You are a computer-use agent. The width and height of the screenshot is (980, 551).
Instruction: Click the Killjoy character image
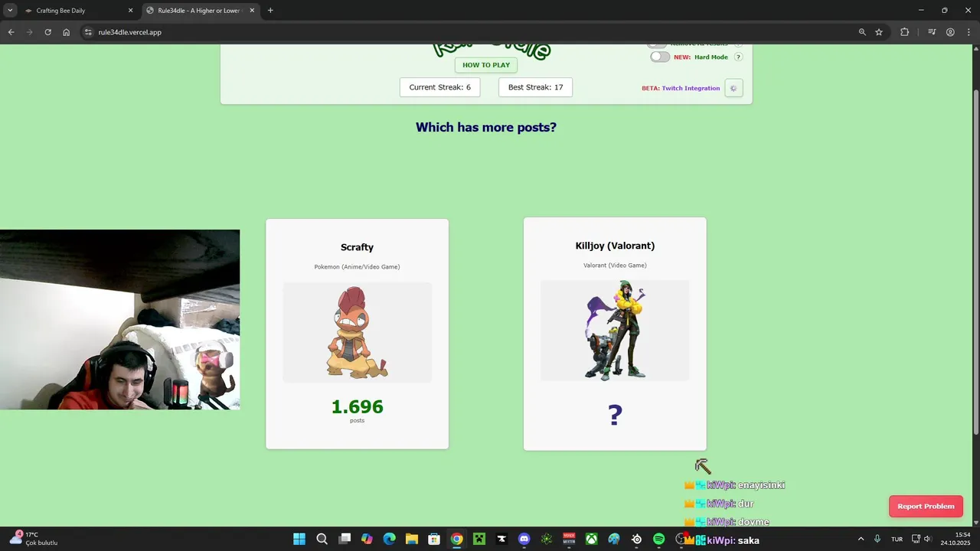coord(615,331)
